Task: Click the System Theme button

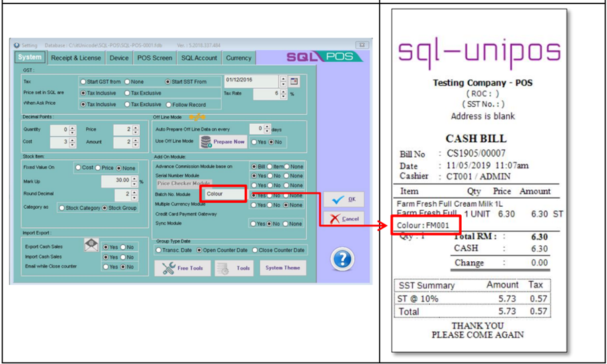Action: click(283, 268)
